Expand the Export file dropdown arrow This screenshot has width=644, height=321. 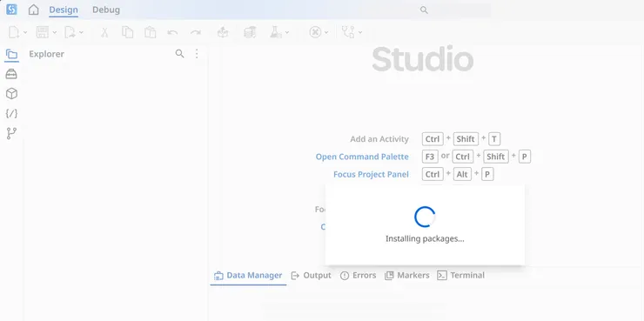pyautogui.click(x=81, y=32)
